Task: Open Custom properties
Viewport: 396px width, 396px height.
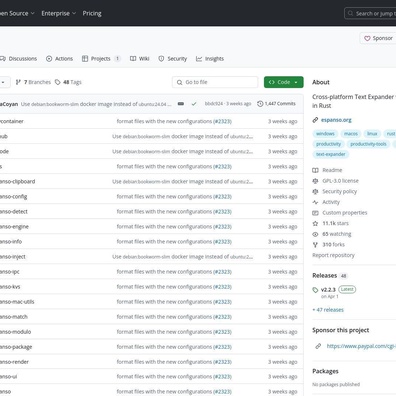Action: (x=345, y=213)
